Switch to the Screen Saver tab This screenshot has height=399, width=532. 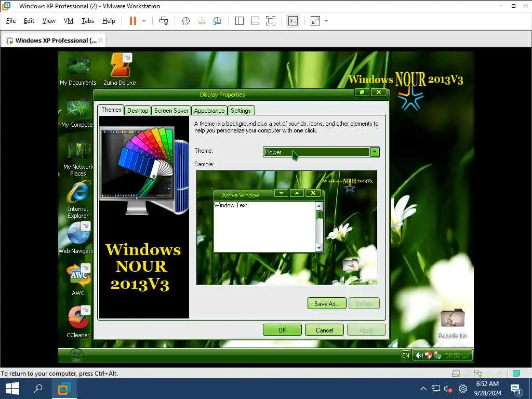171,111
